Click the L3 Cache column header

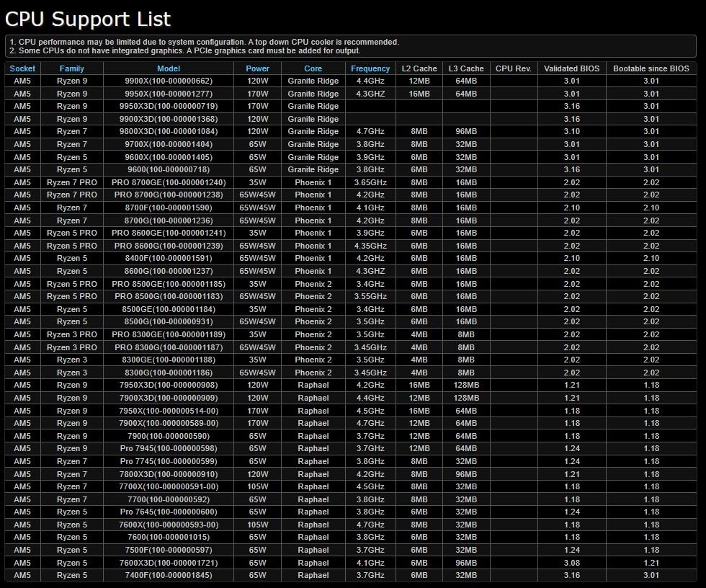pos(466,68)
